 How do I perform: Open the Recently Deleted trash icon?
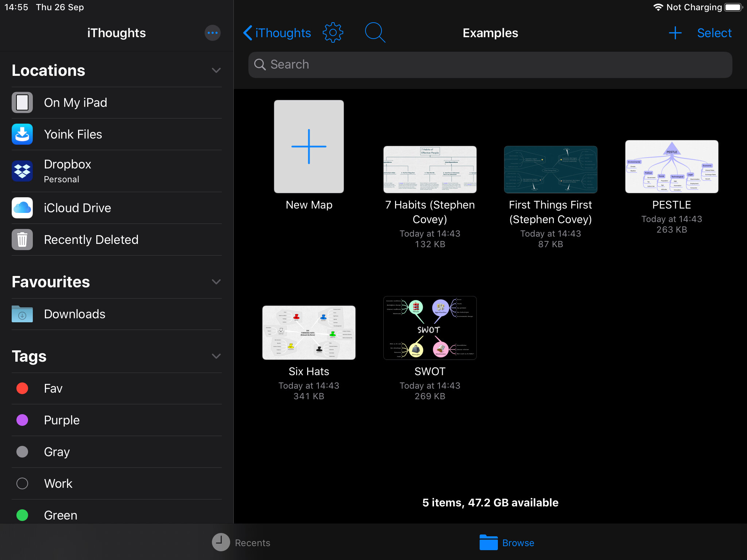tap(22, 240)
